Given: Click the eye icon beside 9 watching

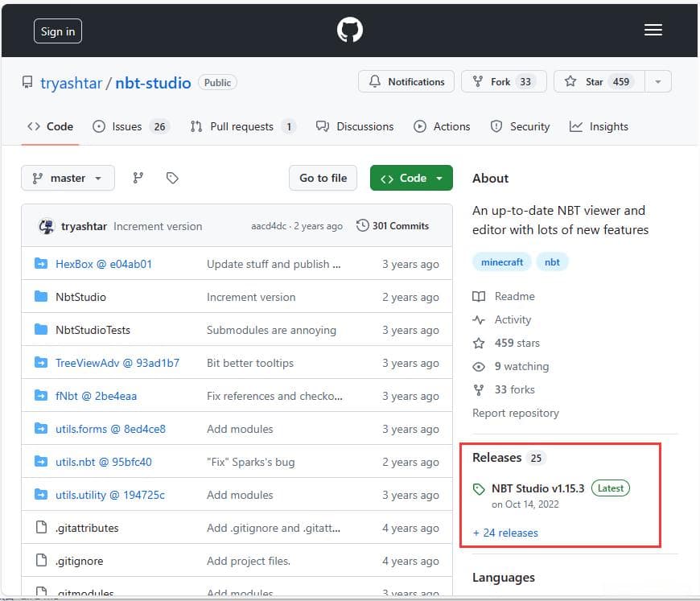Looking at the screenshot, I should (x=479, y=367).
